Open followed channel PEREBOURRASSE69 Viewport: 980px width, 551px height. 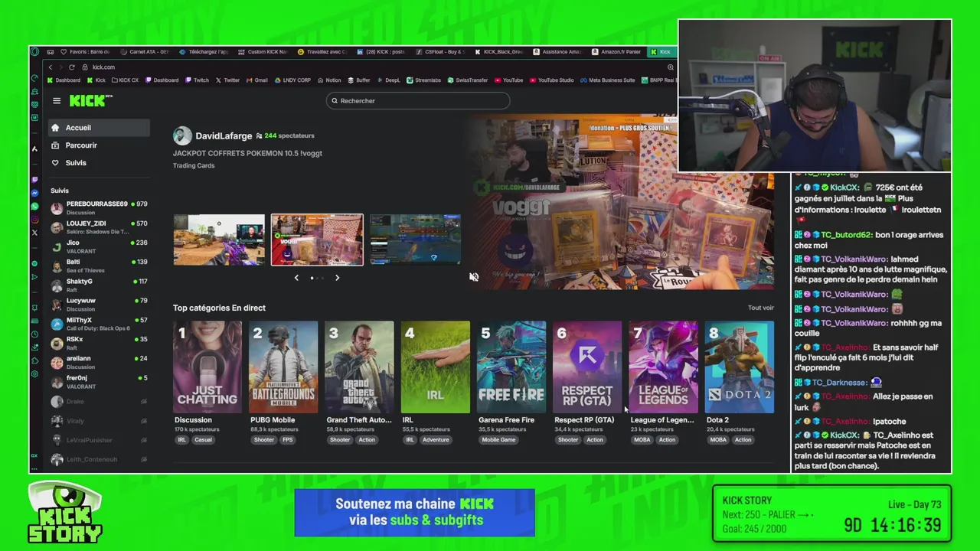pos(98,207)
